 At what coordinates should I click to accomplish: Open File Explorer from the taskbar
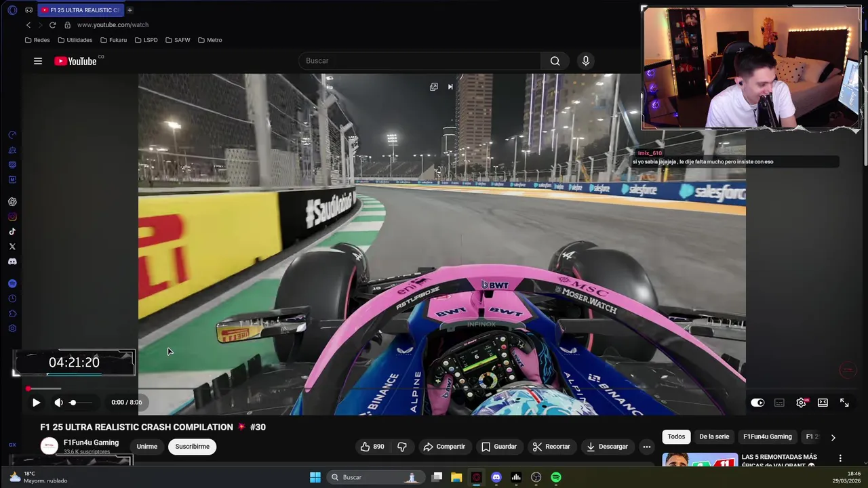456,477
